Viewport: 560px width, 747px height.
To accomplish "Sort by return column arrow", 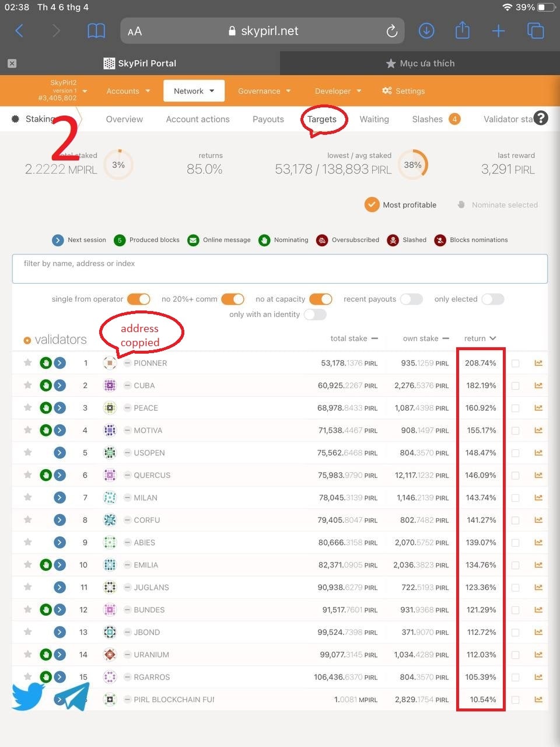I will point(493,338).
